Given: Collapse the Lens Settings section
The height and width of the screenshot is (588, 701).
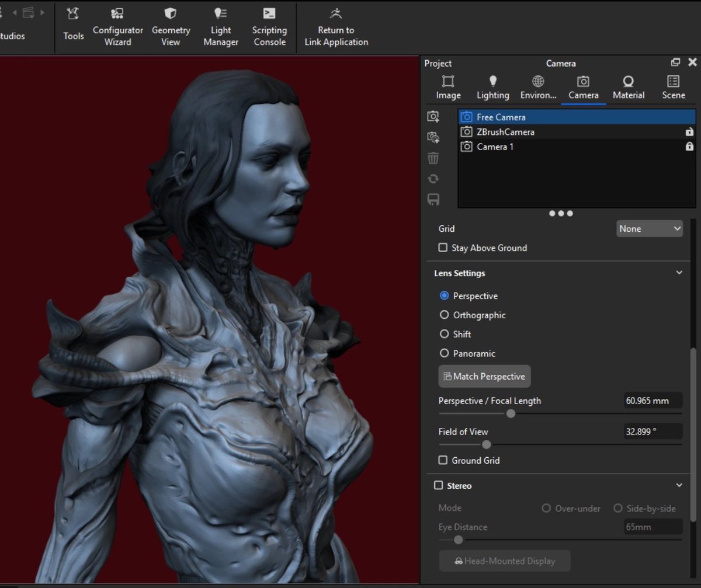Looking at the screenshot, I should coord(679,273).
